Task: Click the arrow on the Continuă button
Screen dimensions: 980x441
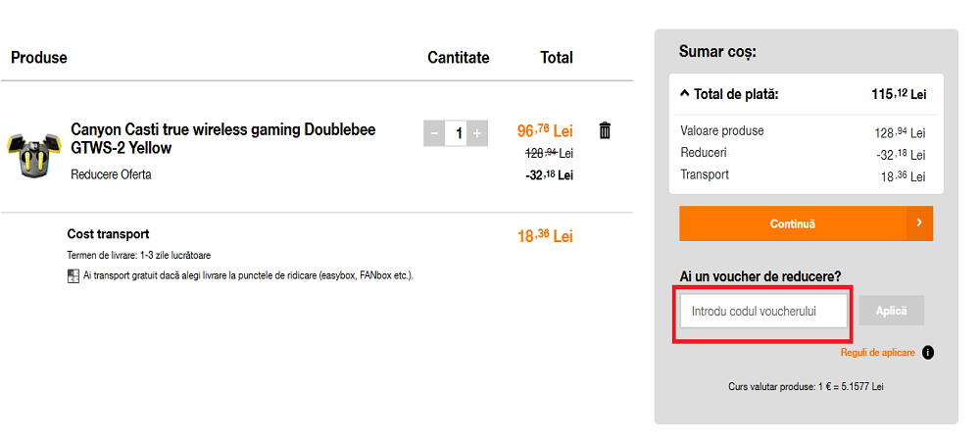Action: 919,223
